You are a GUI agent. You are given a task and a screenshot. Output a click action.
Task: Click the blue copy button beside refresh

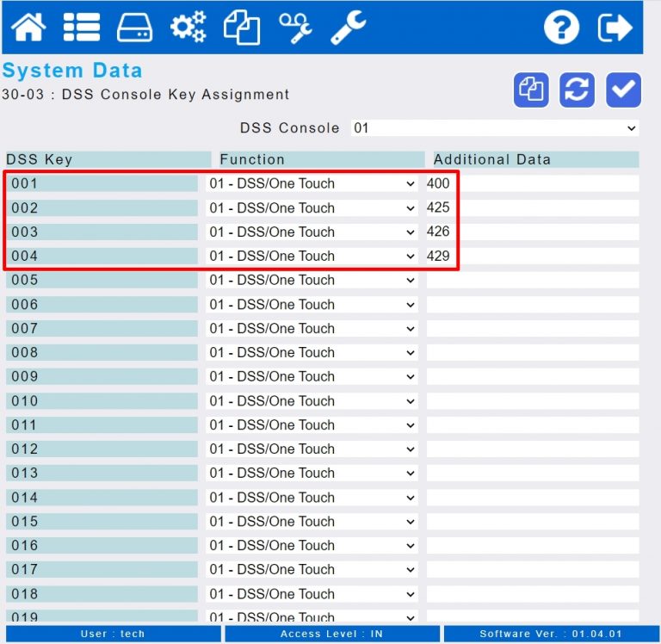click(531, 90)
